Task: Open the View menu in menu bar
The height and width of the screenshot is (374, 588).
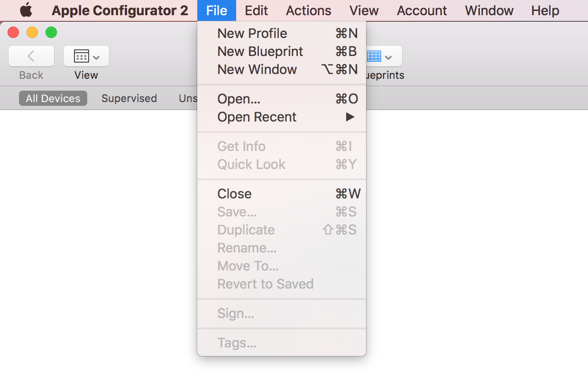Action: pos(364,10)
